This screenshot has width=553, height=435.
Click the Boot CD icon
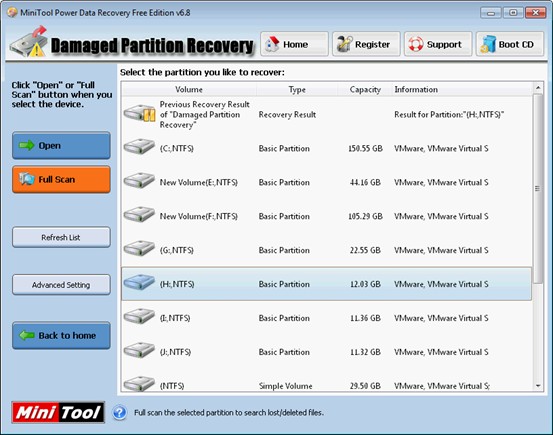[x=488, y=44]
